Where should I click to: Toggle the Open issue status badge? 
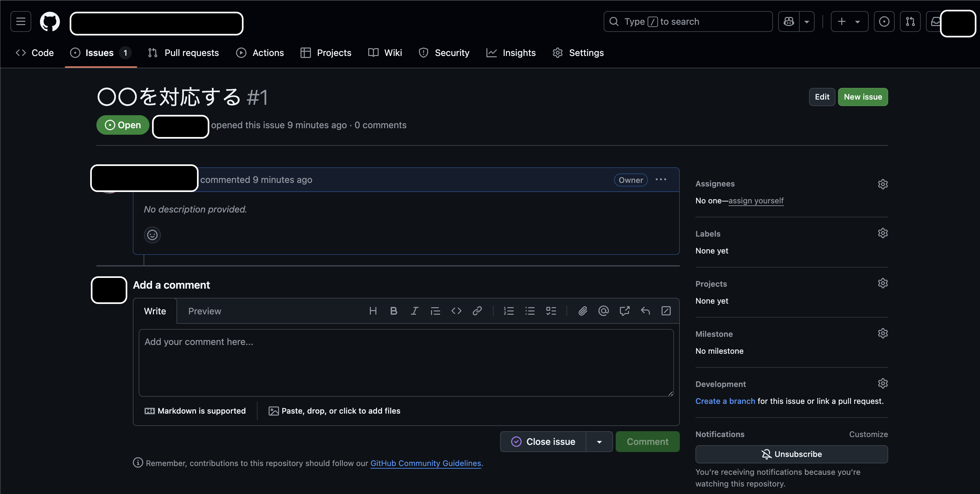pyautogui.click(x=122, y=125)
